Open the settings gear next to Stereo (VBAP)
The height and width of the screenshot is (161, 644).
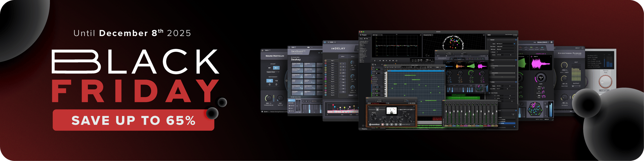(x=551, y=42)
